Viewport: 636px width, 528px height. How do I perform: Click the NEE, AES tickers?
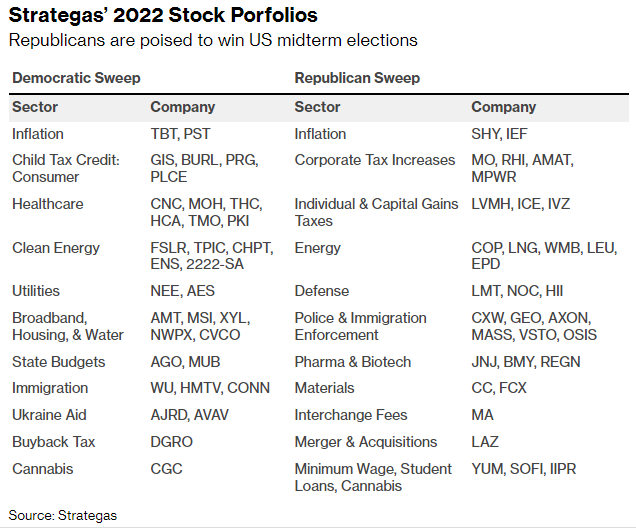pyautogui.click(x=181, y=291)
